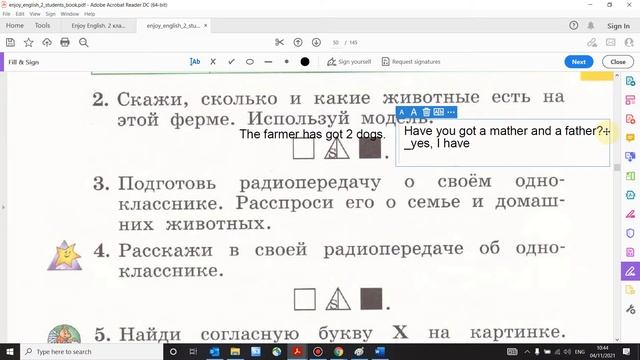Image resolution: width=640 pixels, height=360 pixels.
Task: Click Request signatures
Action: (x=411, y=62)
